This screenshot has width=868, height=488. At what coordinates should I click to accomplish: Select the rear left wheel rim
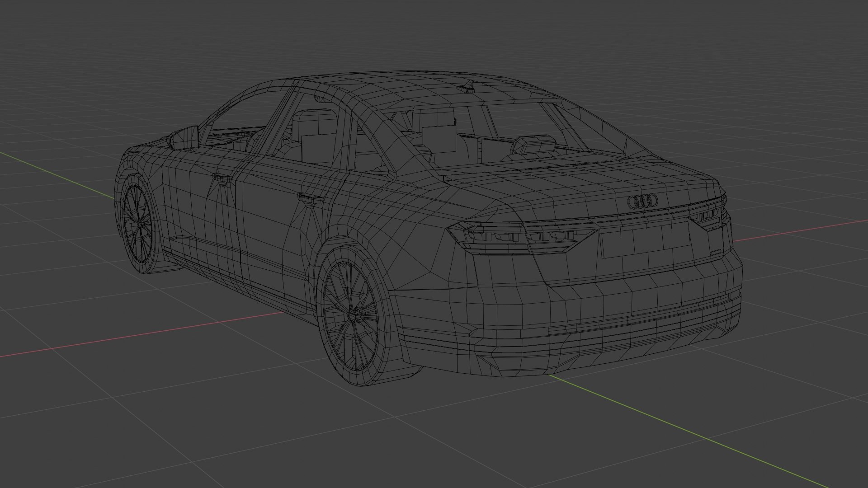pos(351,317)
